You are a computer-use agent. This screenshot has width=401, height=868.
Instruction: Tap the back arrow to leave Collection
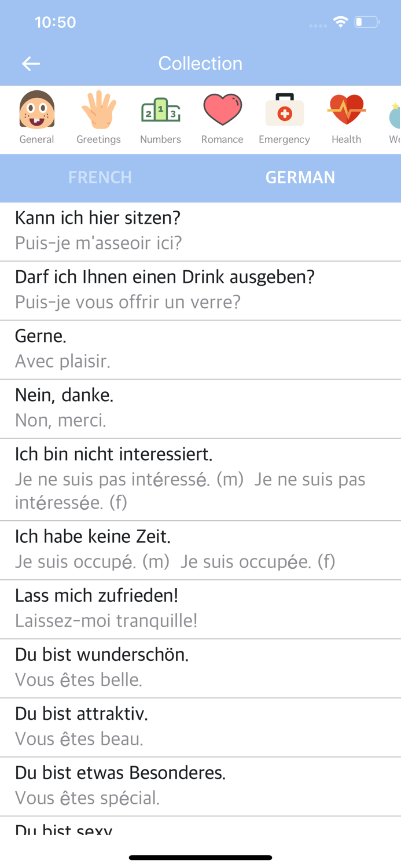[31, 64]
